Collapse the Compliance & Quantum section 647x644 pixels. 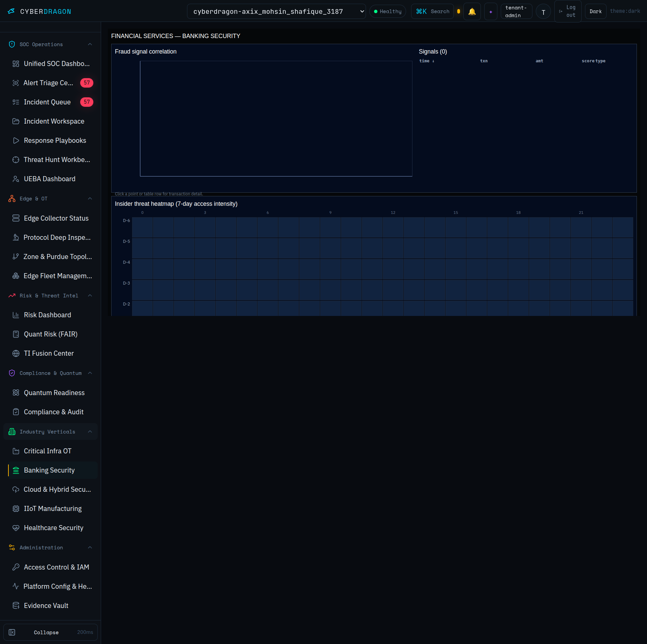point(90,373)
